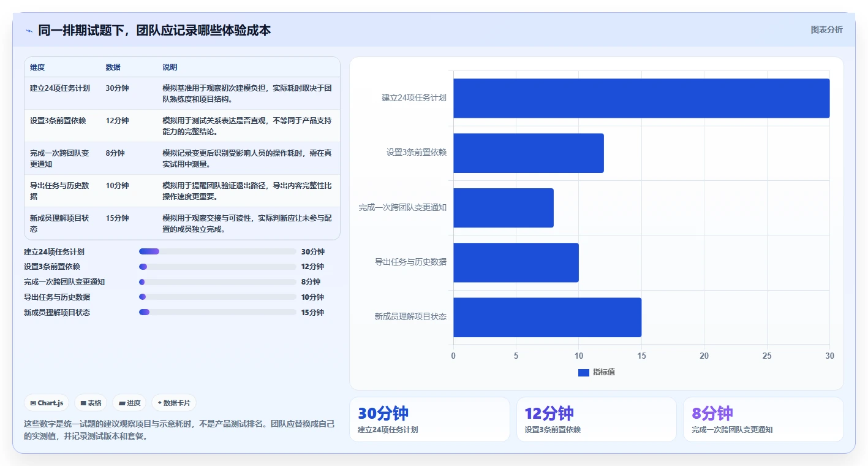This screenshot has width=868, height=466.
Task: Click the Chart.js chip
Action: [x=47, y=403]
